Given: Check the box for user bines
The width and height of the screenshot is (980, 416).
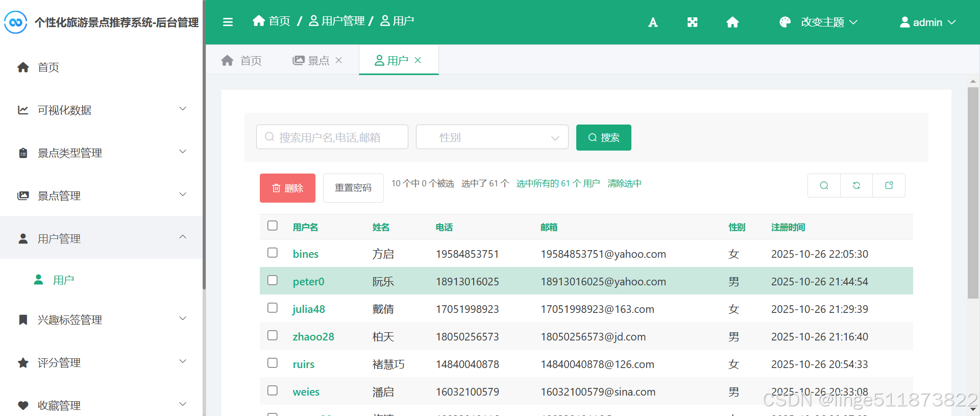Looking at the screenshot, I should [273, 253].
